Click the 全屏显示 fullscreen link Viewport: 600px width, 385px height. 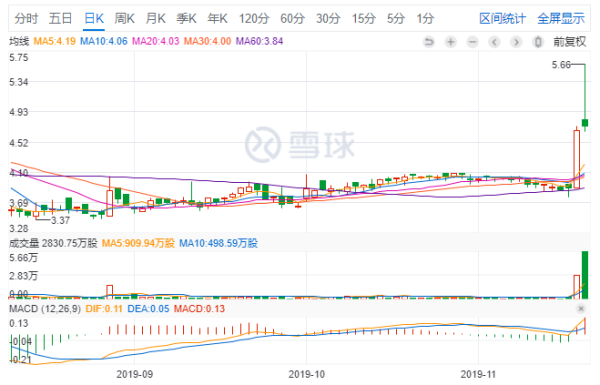(x=561, y=18)
